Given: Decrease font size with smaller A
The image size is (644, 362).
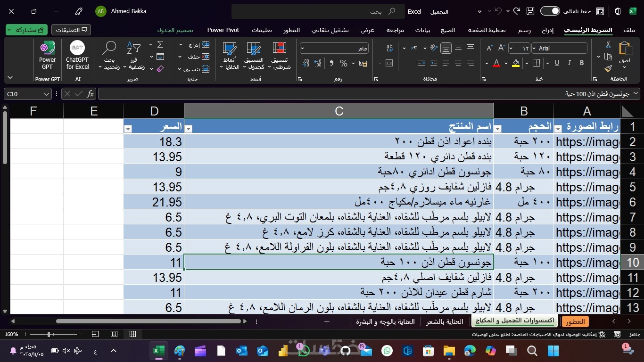Looking at the screenshot, I should 489,48.
